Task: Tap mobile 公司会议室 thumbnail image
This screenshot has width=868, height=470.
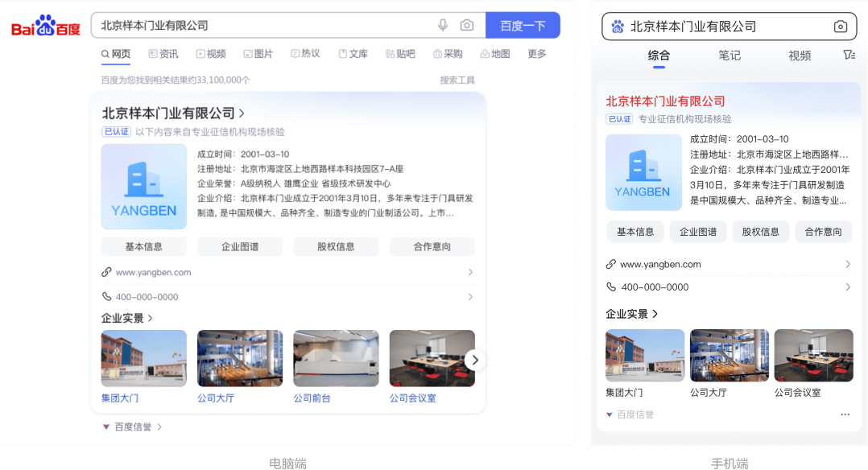Action: coord(814,356)
